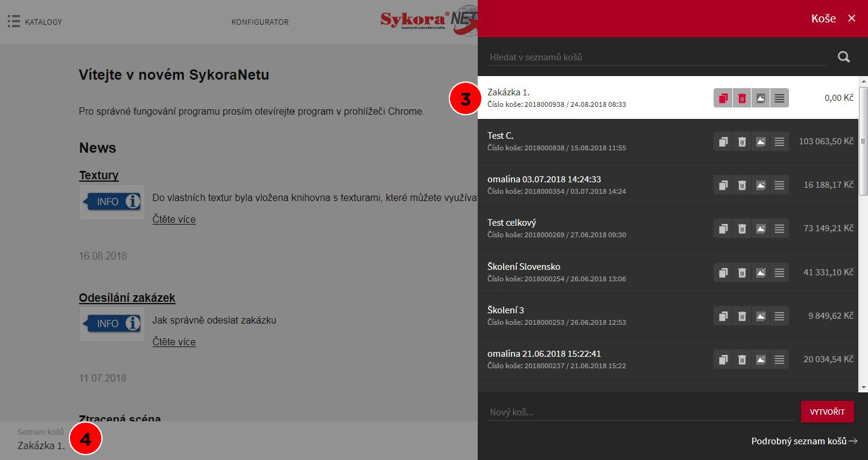Open image icon for Test celkový basket
Image resolution: width=868 pixels, height=460 pixels.
tap(761, 229)
